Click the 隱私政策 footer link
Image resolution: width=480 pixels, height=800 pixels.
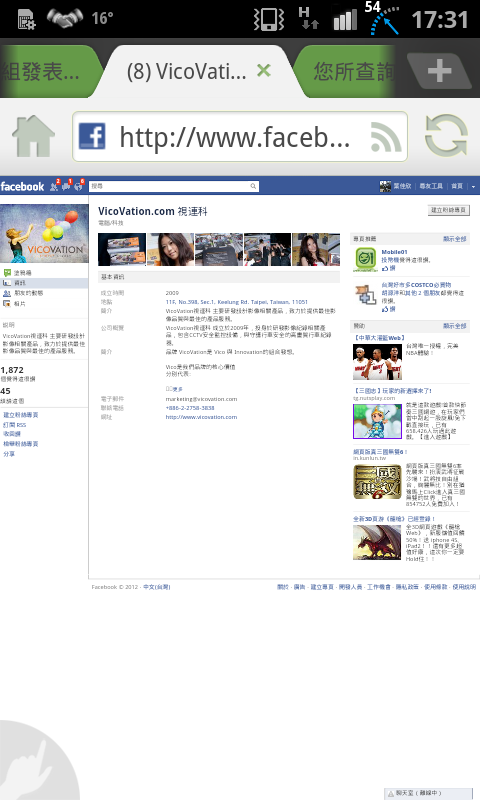[407, 587]
